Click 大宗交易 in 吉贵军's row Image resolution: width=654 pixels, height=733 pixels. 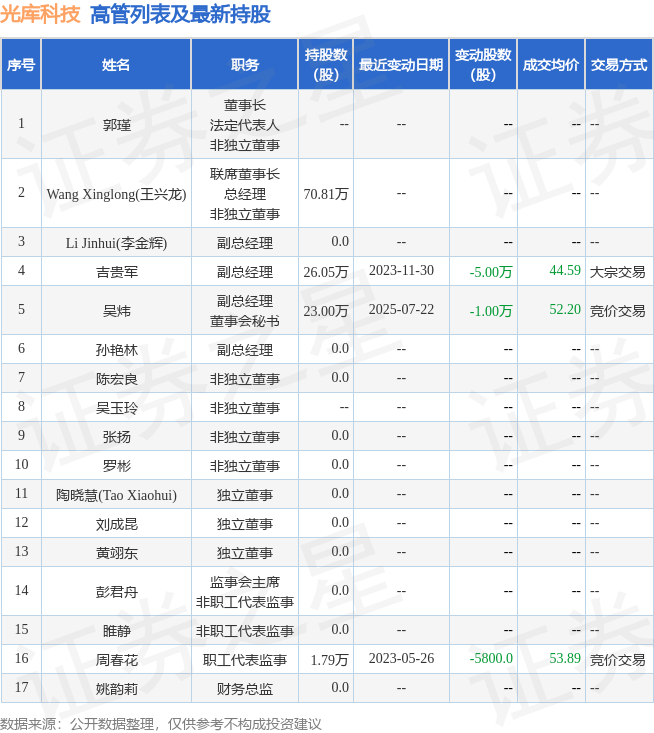coord(617,272)
